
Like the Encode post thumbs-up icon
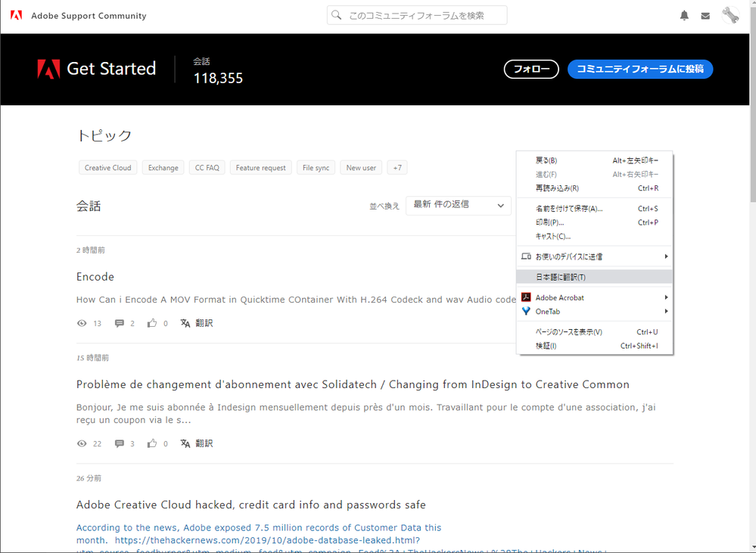(x=152, y=323)
